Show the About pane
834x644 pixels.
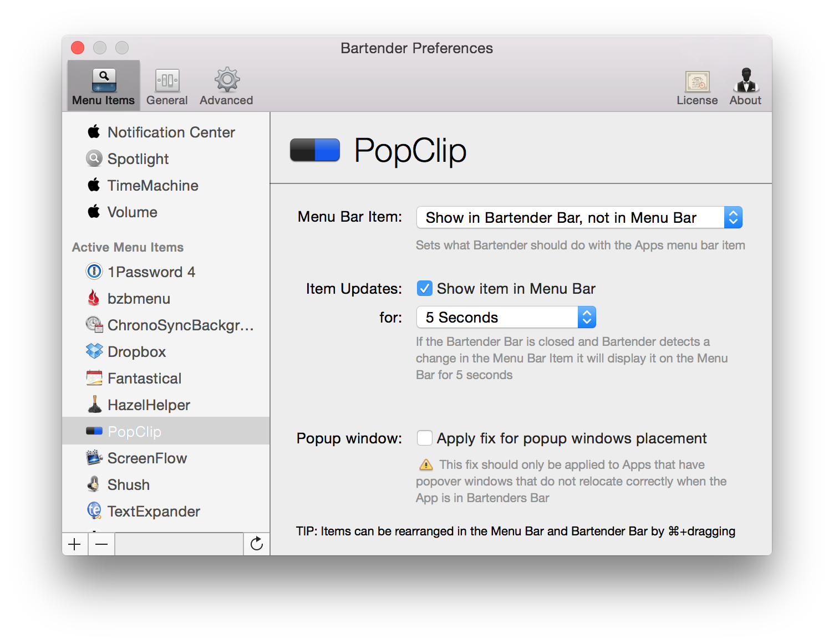coord(745,88)
